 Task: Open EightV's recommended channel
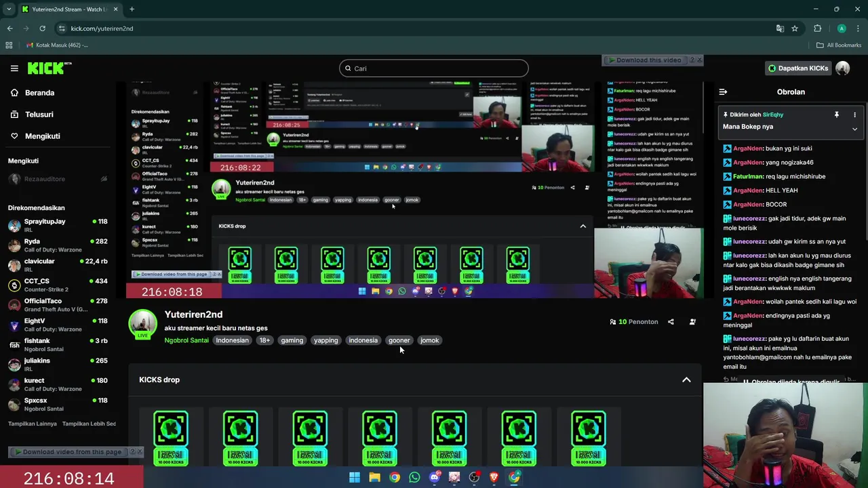point(58,325)
